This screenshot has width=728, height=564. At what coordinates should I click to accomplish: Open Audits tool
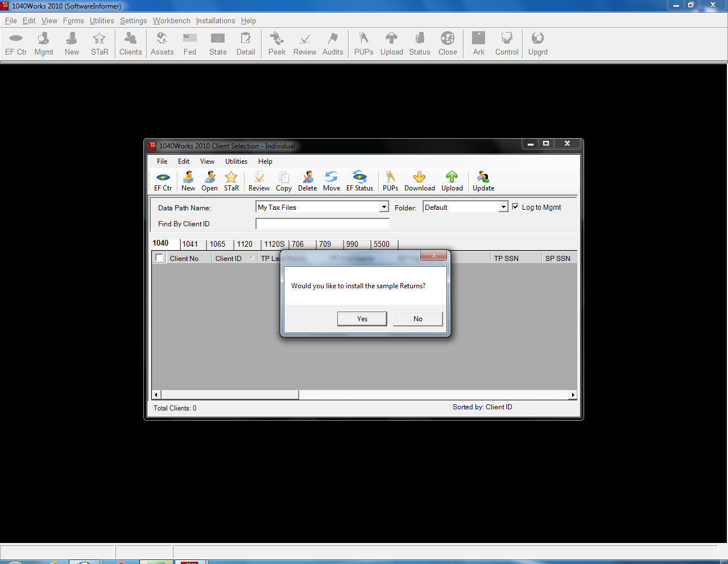[x=333, y=44]
